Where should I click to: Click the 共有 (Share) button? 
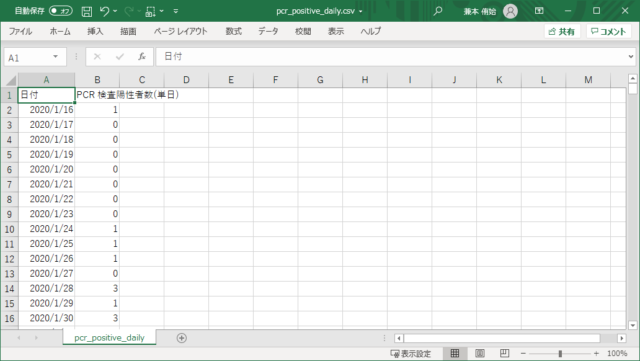click(562, 31)
